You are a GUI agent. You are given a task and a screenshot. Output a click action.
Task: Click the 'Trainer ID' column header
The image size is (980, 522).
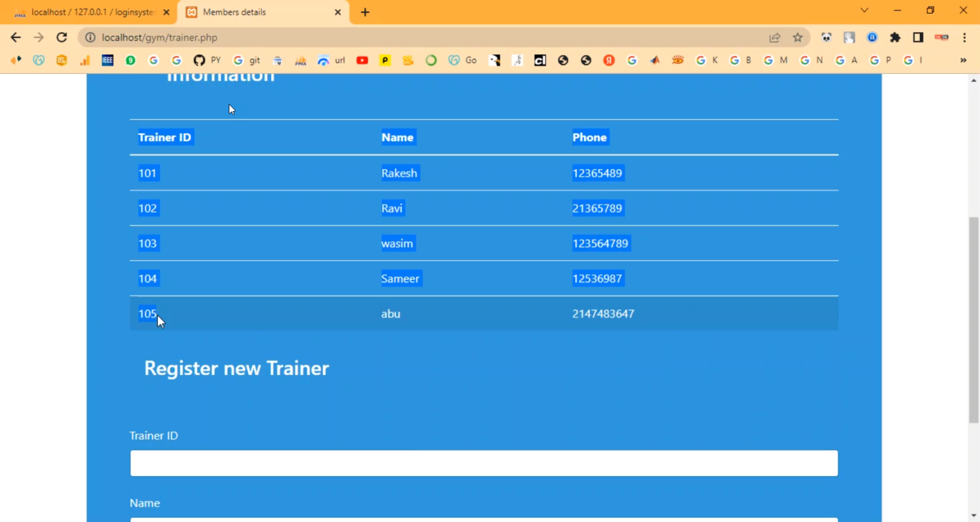coord(165,137)
